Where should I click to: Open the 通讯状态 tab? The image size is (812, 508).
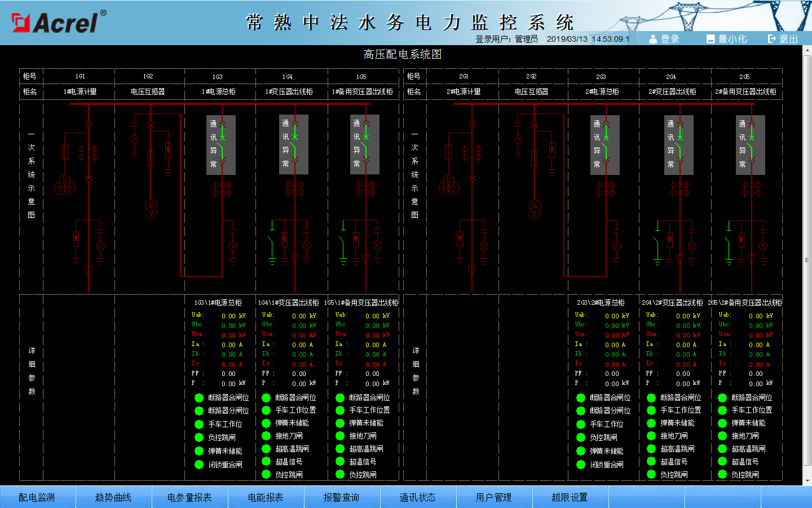click(418, 497)
